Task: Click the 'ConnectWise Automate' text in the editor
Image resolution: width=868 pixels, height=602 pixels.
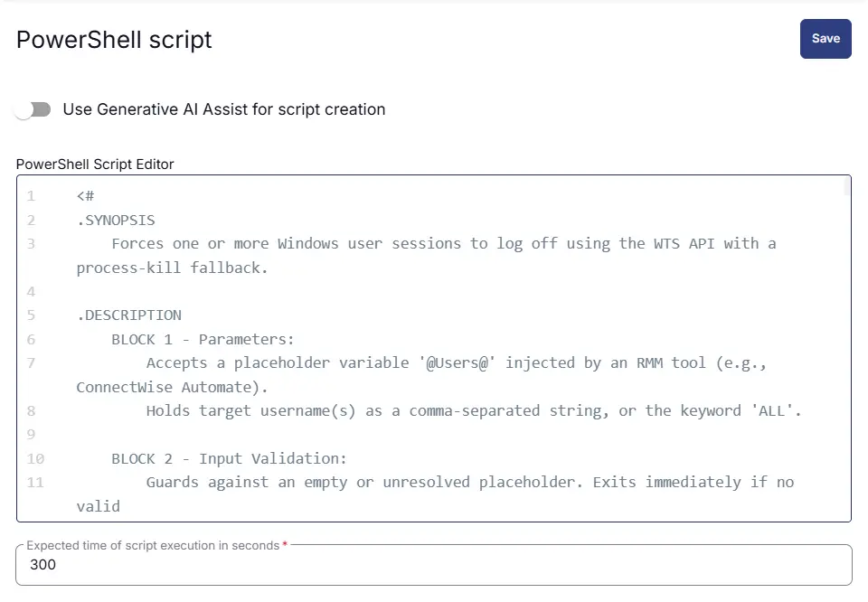Action: click(163, 387)
